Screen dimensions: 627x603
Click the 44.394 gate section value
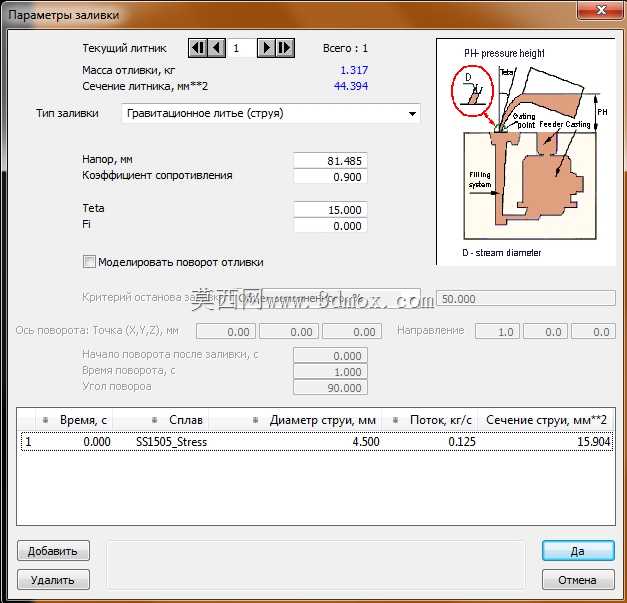pos(351,86)
